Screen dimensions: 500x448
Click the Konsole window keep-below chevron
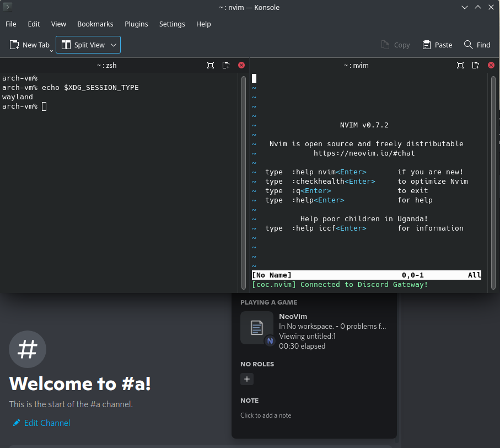pyautogui.click(x=465, y=7)
